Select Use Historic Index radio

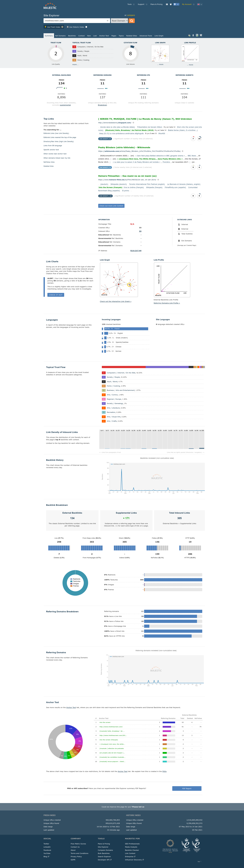86,27
